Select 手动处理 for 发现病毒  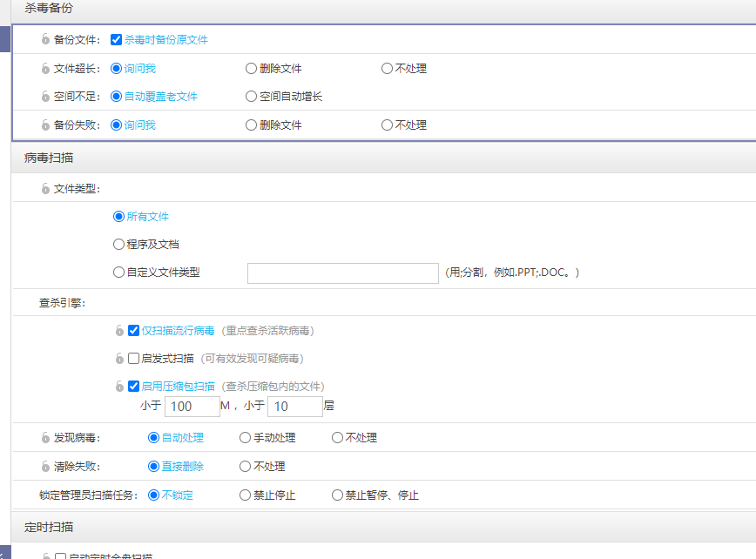tap(245, 438)
